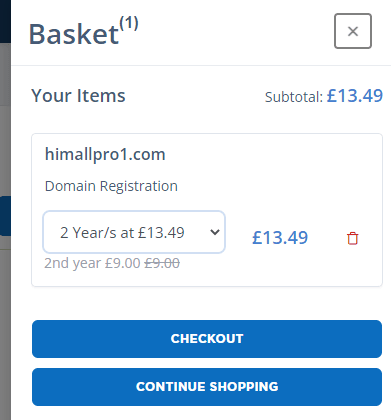Click the blue £13.49 item price
Viewport: 391px width, 420px height.
click(280, 238)
